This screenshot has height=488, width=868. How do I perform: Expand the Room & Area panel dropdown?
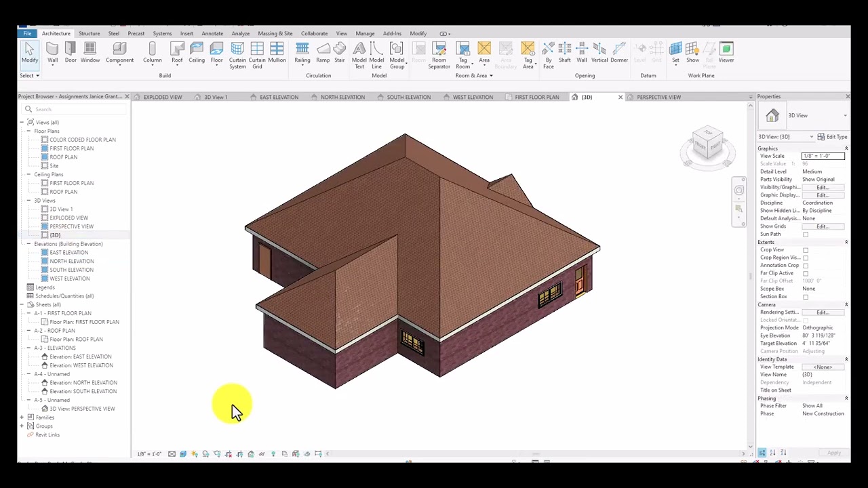point(474,75)
